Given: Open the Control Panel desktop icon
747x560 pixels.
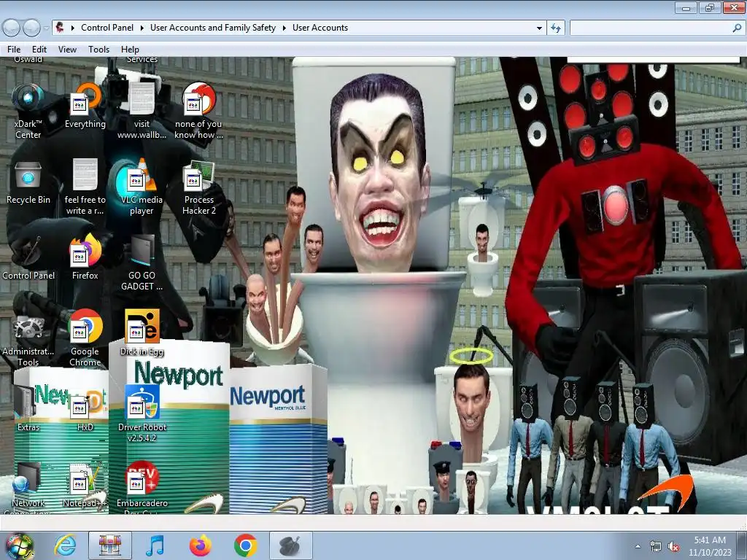Looking at the screenshot, I should pyautogui.click(x=28, y=257).
